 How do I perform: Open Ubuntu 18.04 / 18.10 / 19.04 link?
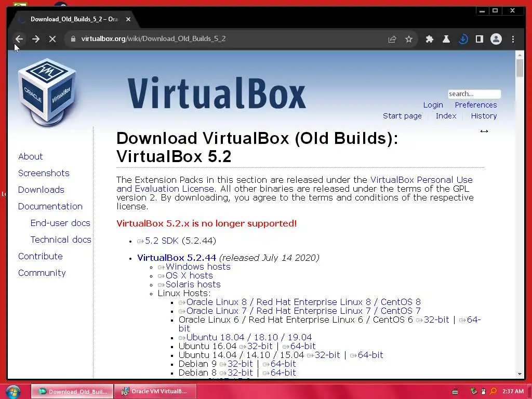coord(249,337)
